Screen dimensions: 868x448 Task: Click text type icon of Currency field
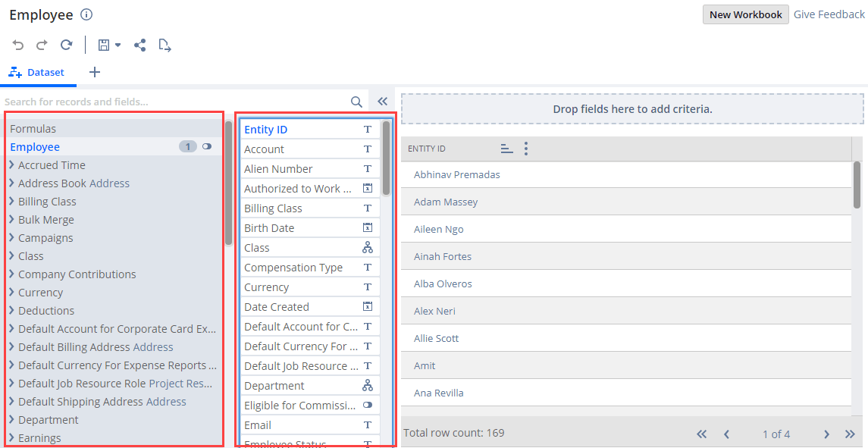pos(368,287)
